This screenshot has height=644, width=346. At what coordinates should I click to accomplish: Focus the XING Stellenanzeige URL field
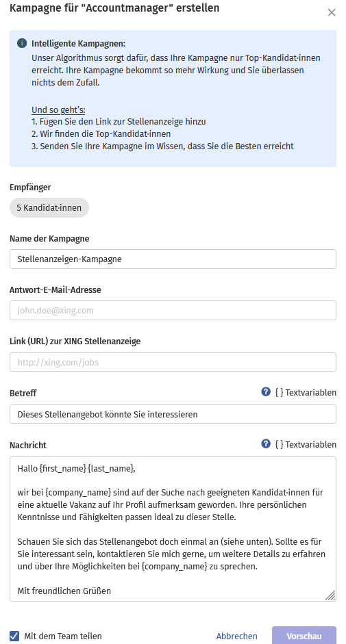click(173, 362)
